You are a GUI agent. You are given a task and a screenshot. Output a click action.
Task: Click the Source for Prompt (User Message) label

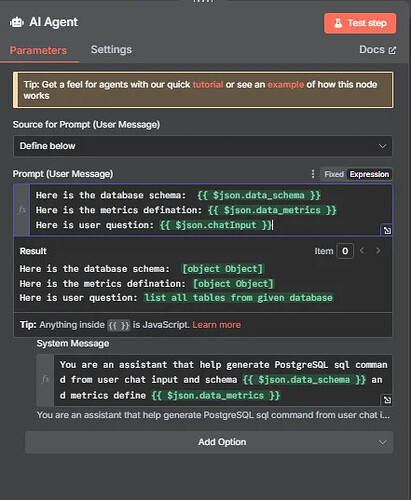[86, 125]
